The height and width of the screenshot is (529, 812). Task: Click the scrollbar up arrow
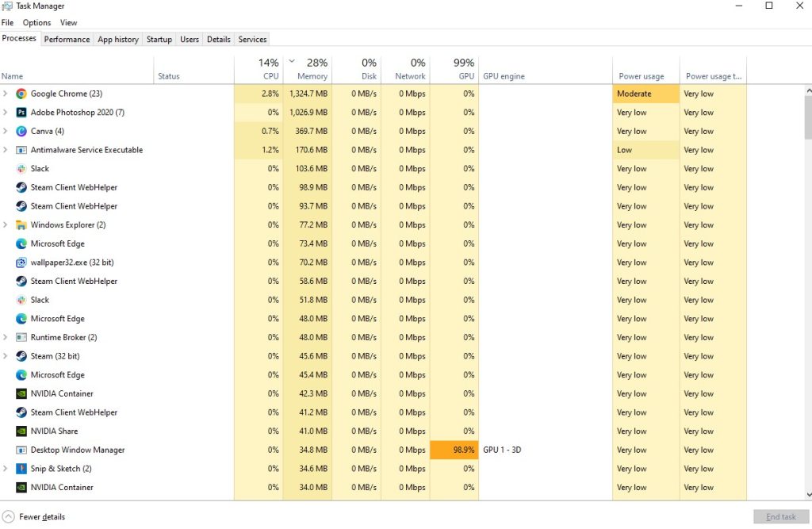(x=808, y=90)
